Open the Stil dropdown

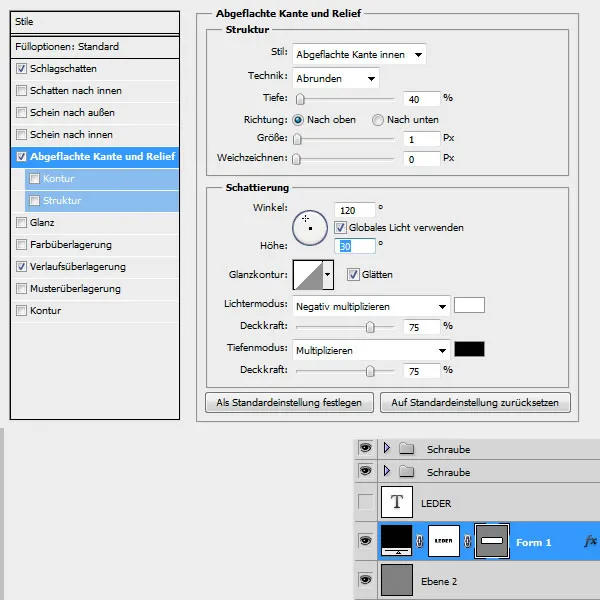click(360, 54)
